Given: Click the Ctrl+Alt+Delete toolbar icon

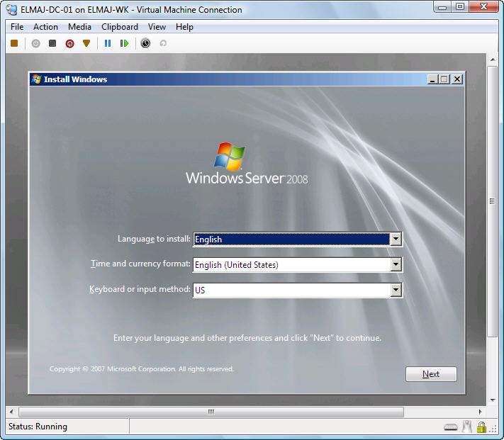Looking at the screenshot, I should tap(14, 43).
